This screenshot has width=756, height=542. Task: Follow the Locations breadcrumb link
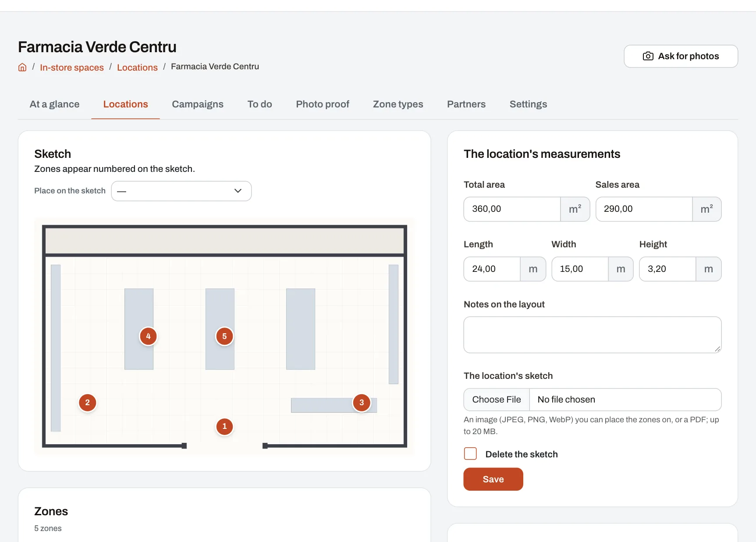137,68
